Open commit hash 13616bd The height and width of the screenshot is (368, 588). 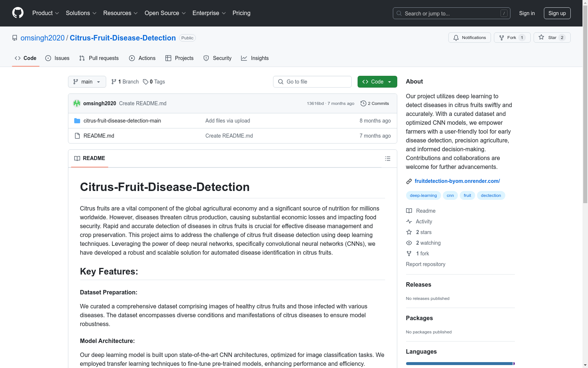point(315,103)
